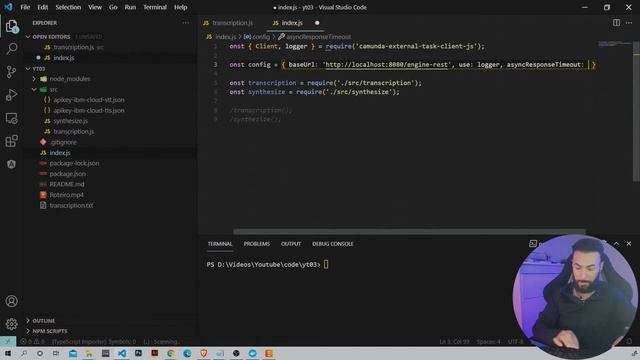Open the Run and Debug view

[x=11, y=95]
